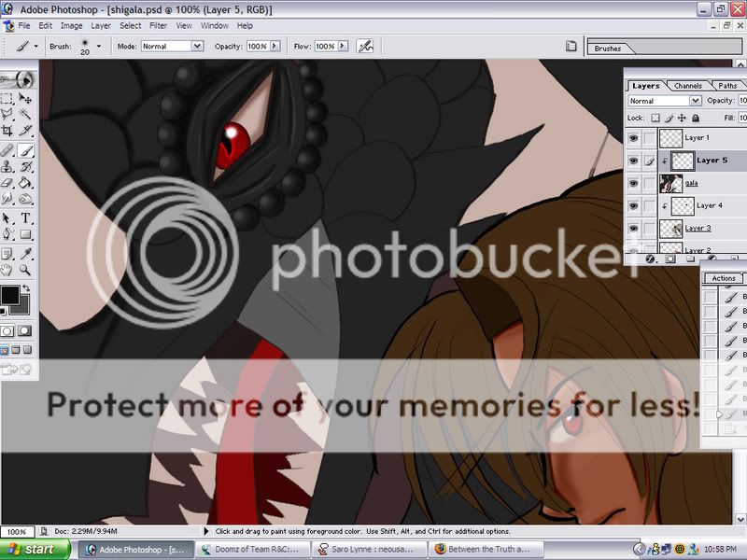Open the foreground color picker
The height and width of the screenshot is (560, 747).
(x=9, y=295)
